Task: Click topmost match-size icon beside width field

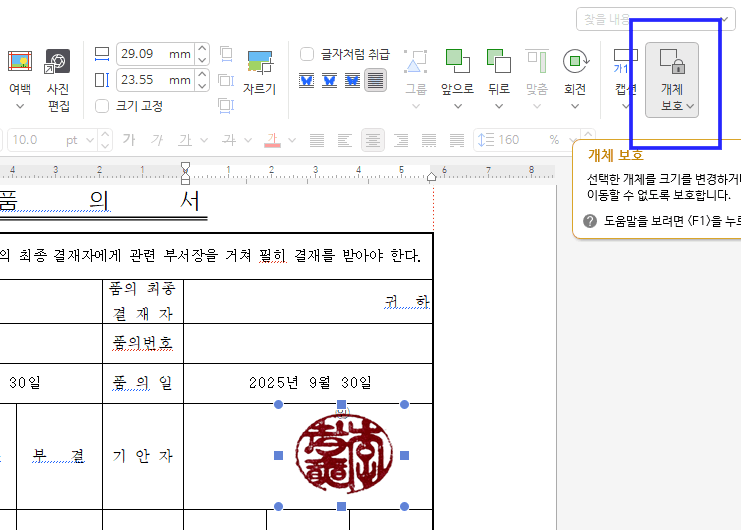Action: click(x=226, y=54)
